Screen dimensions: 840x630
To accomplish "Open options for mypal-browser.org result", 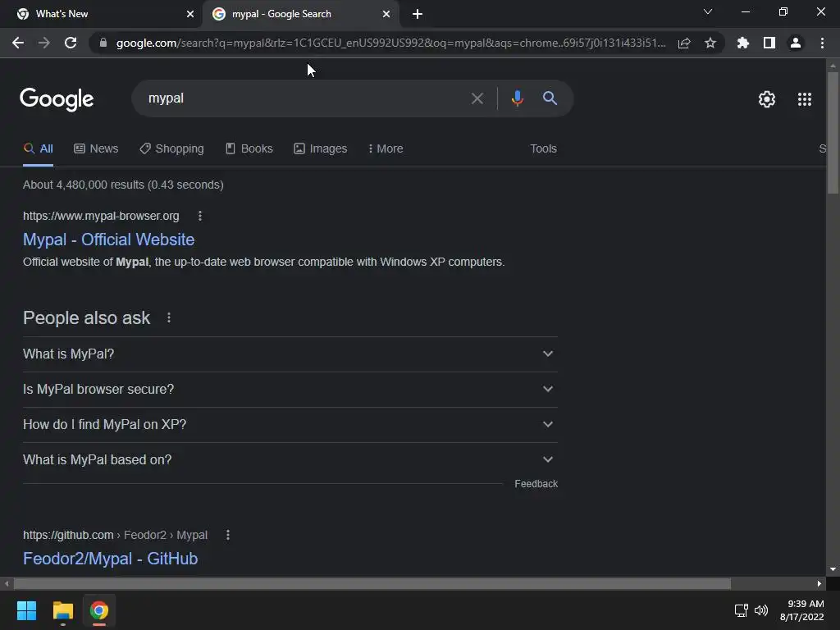I will (x=200, y=216).
